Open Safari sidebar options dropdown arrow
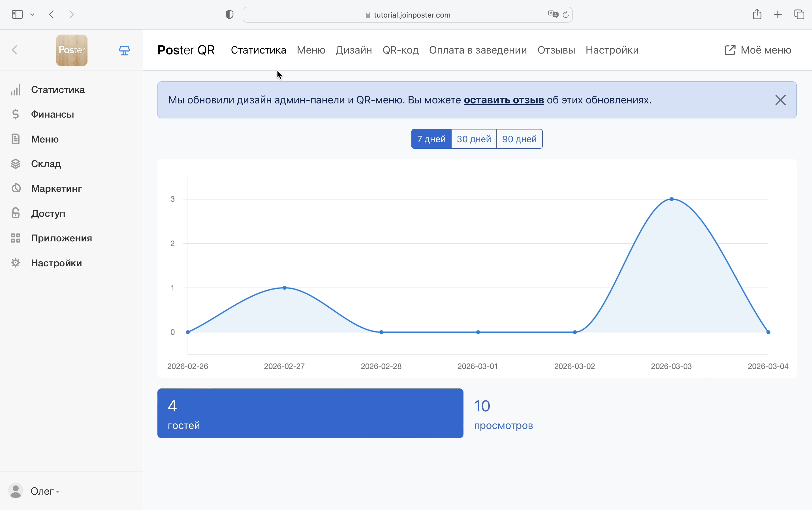 point(32,14)
